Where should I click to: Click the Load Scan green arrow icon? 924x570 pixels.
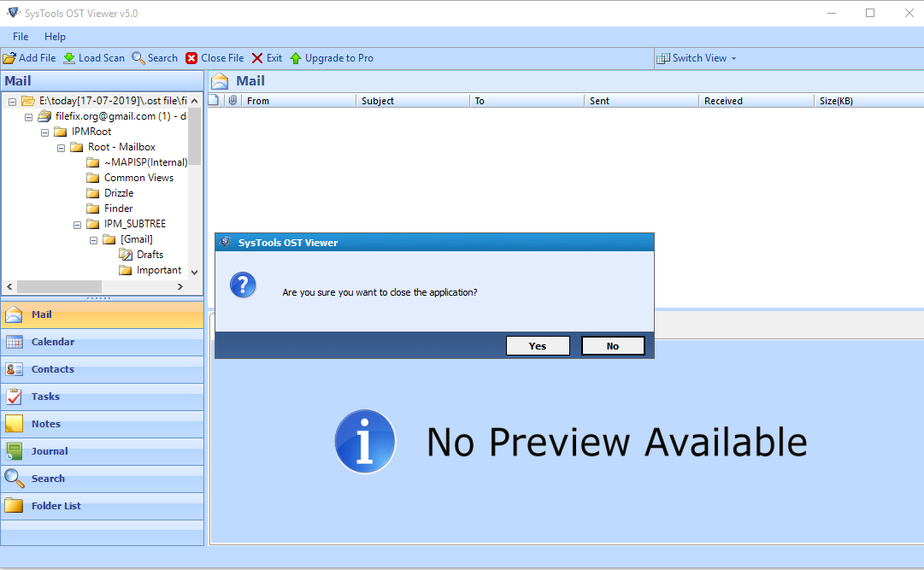[x=69, y=58]
